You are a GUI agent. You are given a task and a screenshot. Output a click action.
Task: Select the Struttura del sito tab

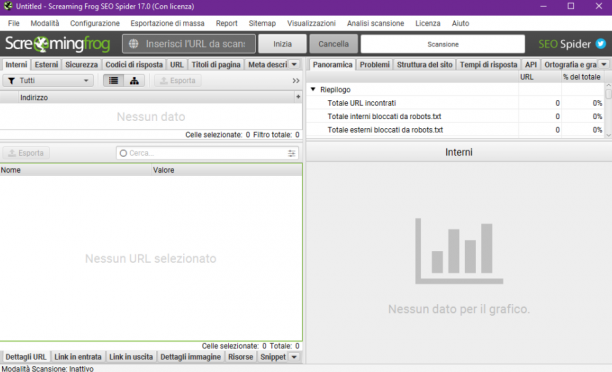point(425,64)
